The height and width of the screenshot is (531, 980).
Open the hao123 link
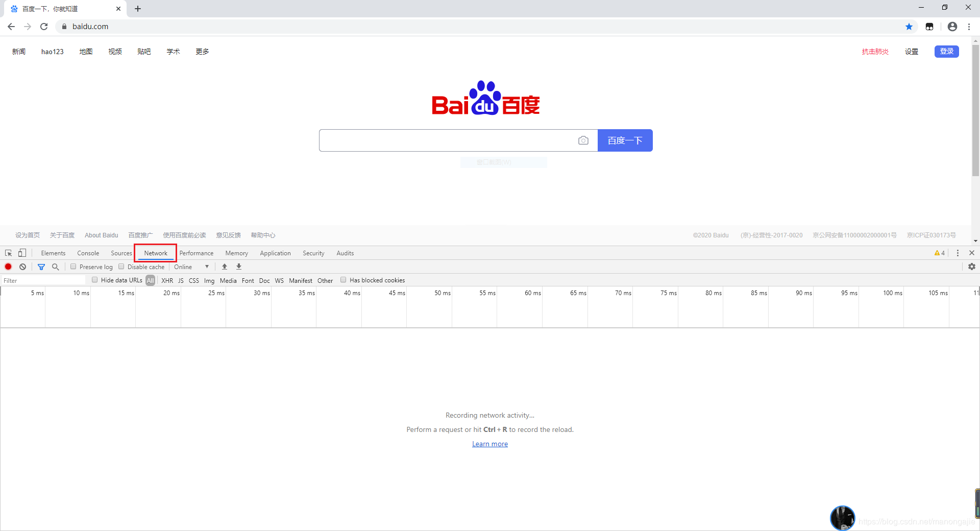[x=53, y=52]
